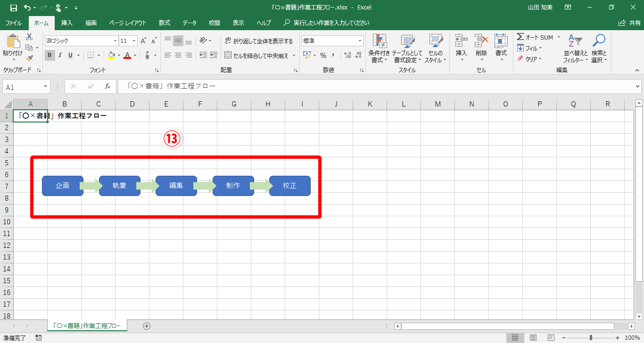
Task: Click the Insert cells (挿入) button
Action: (462, 49)
